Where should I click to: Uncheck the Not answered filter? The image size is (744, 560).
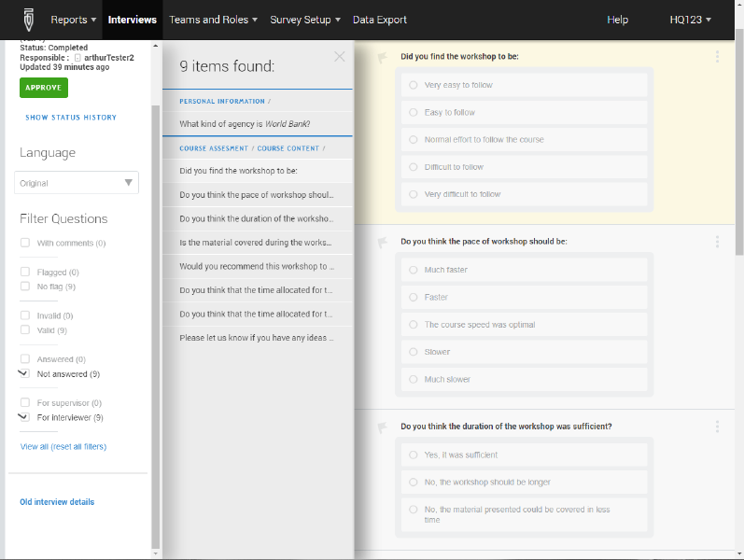(x=25, y=374)
